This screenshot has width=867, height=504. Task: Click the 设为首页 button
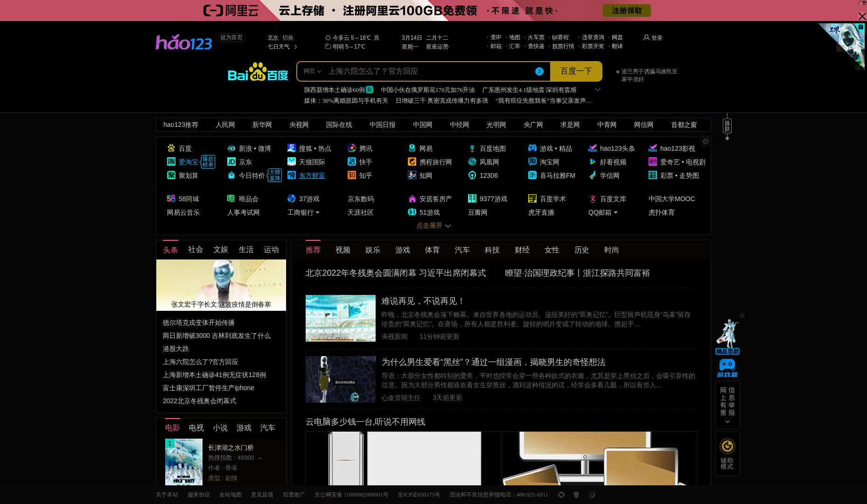point(231,37)
